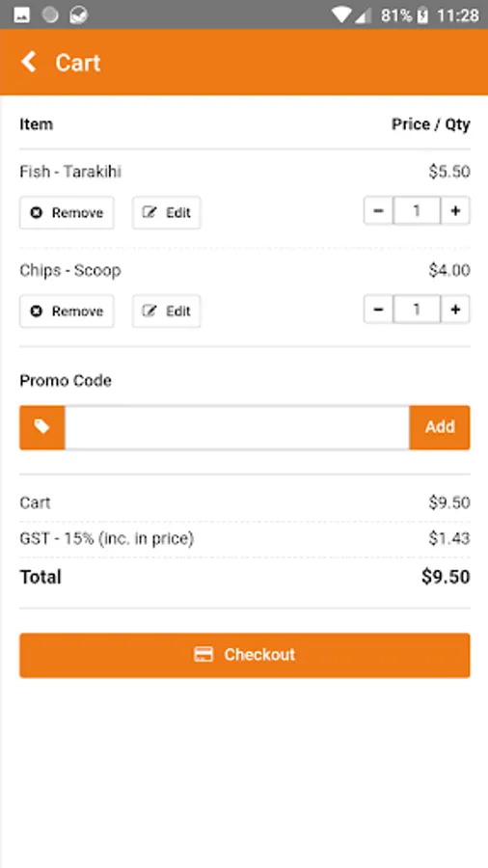Decrease Chips - Scoop quantity with minus

[378, 309]
